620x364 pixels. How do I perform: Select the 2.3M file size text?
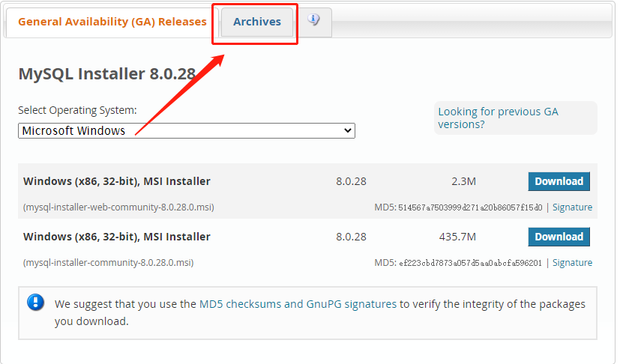[463, 181]
